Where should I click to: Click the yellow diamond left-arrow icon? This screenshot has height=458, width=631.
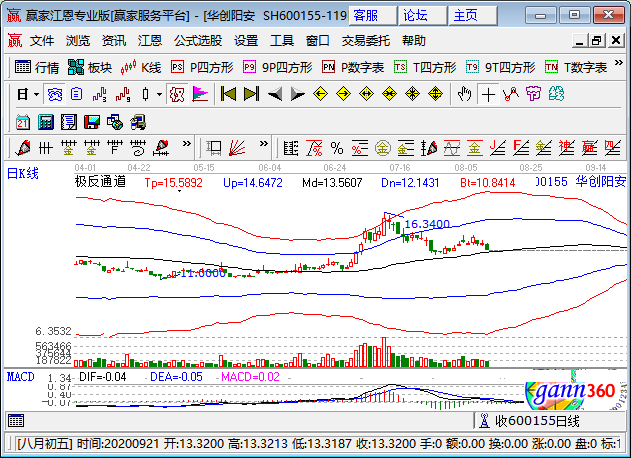(x=320, y=95)
